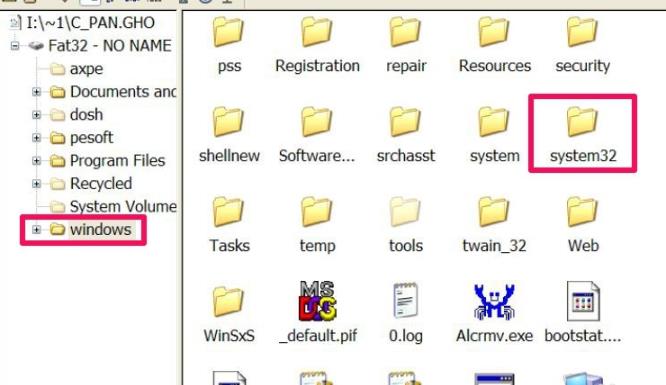Viewport: 666px width, 385px height.
Task: Select the system folder icon
Action: click(494, 122)
